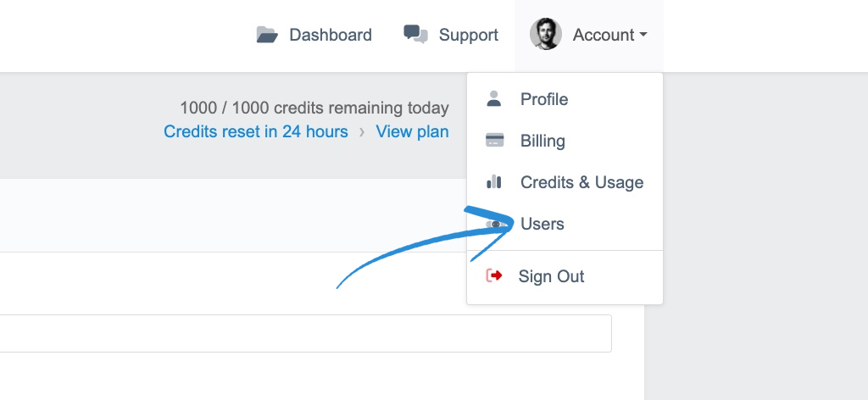Choose Sign Out from the menu

(565, 276)
